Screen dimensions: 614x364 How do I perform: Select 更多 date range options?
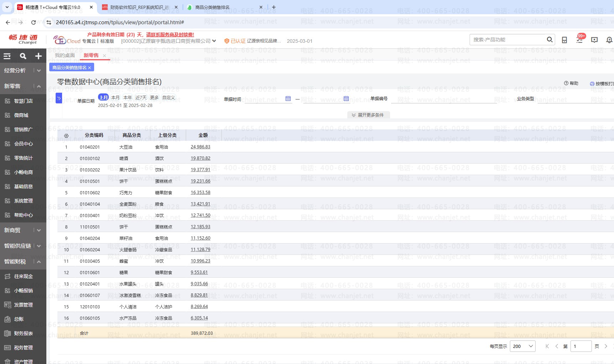point(154,97)
